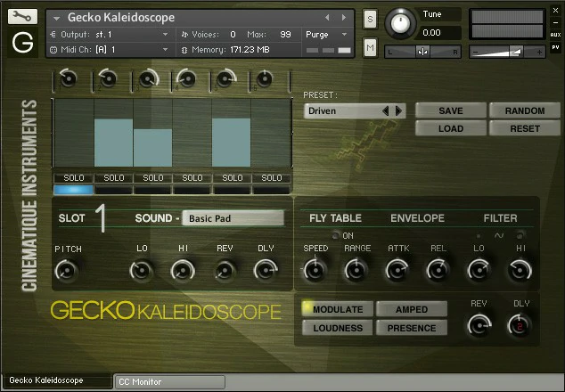This screenshot has height=392, width=565.
Task: Select previous preset arrow beside Driven
Action: coord(386,111)
